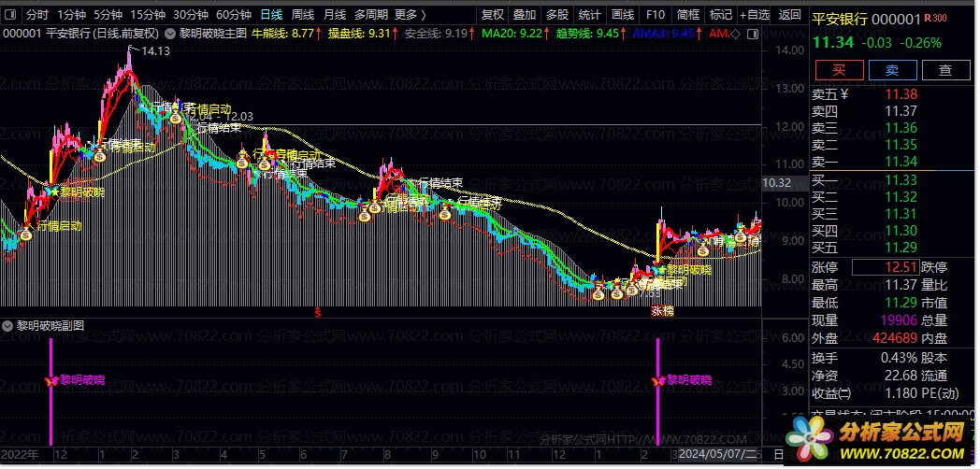
Task: Toggle the panel icon beside the AM label
Action: tap(753, 35)
